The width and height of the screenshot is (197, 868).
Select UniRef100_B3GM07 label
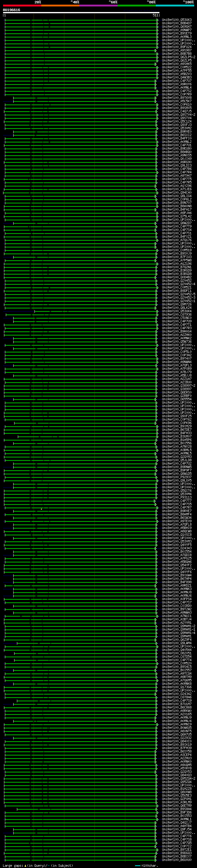tap(177, 436)
